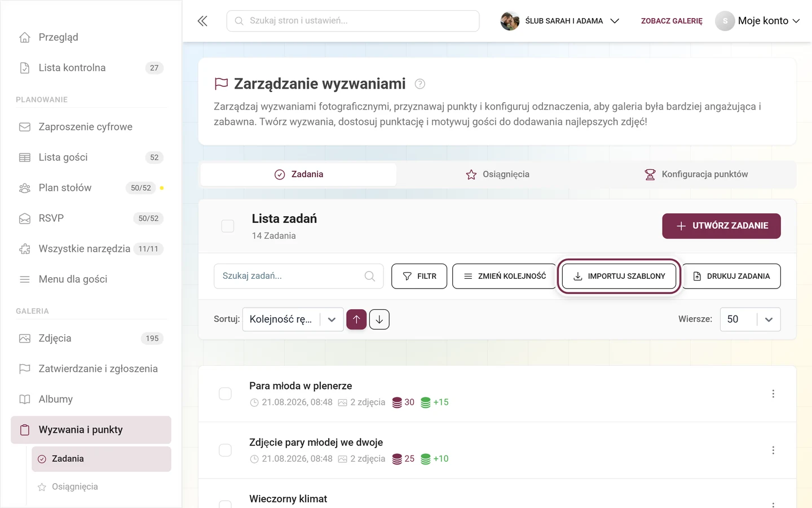Switch to the Zadania tab
812x508 pixels.
(x=298, y=174)
